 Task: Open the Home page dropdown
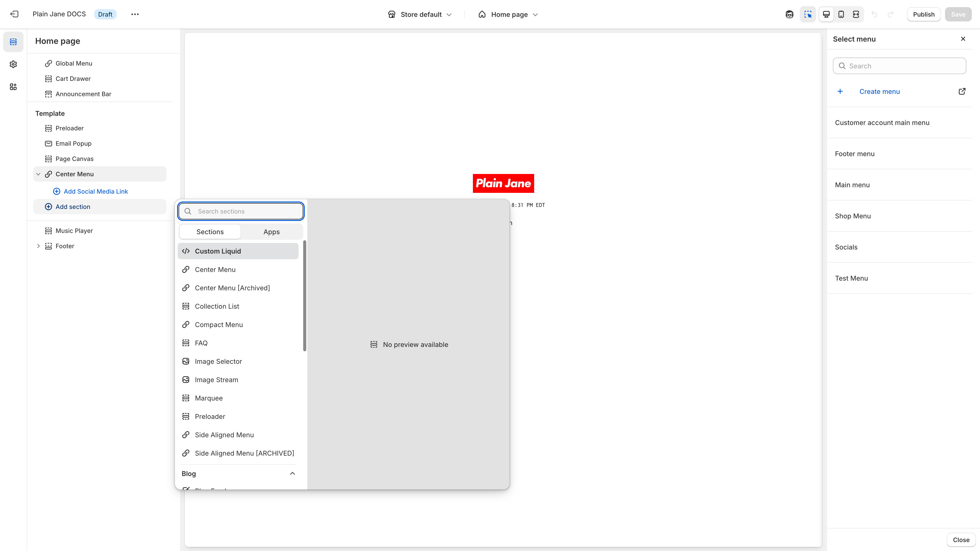tap(508, 14)
